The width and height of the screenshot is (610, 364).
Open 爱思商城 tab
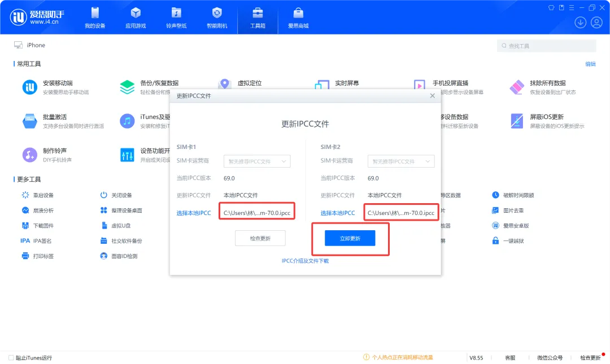[298, 18]
